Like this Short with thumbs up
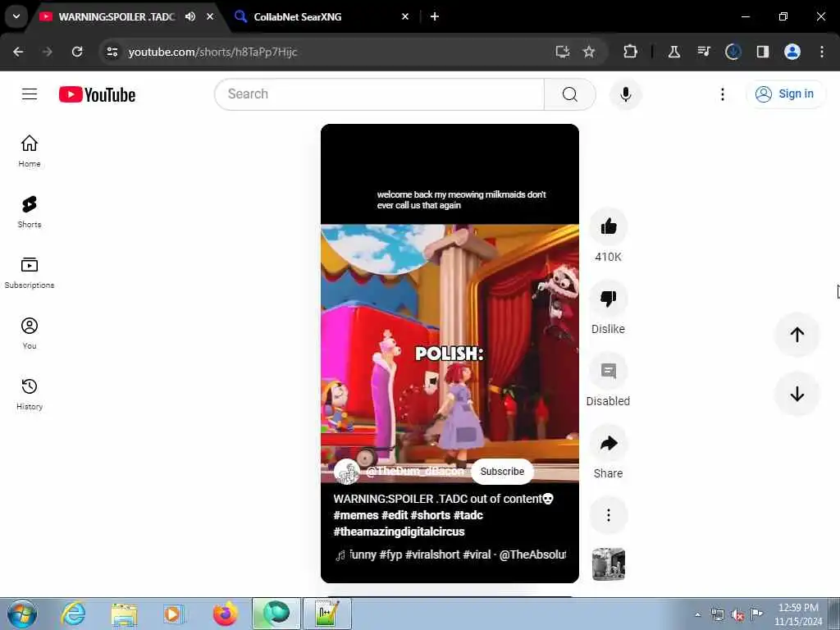 [608, 226]
